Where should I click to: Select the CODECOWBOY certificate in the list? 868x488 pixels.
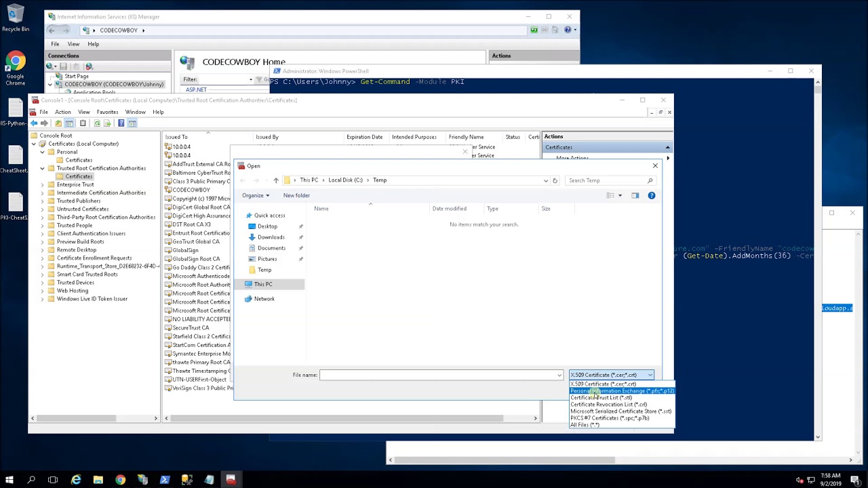pos(191,190)
